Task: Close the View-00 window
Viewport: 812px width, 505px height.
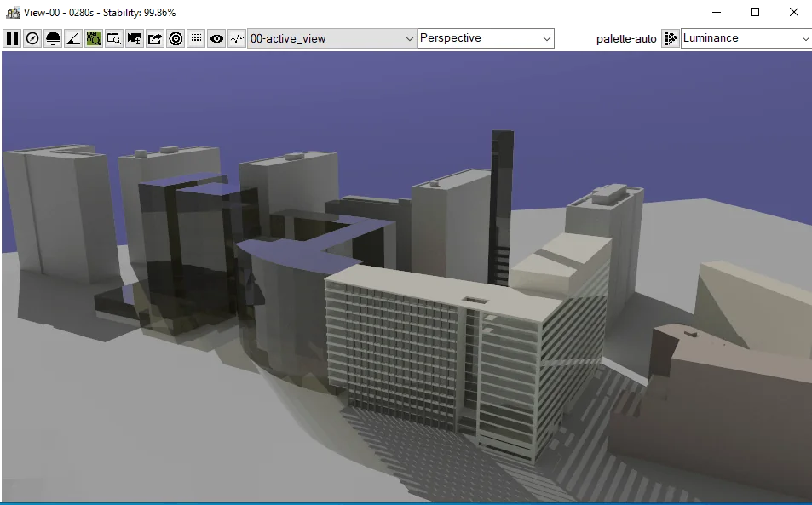Action: pos(794,12)
